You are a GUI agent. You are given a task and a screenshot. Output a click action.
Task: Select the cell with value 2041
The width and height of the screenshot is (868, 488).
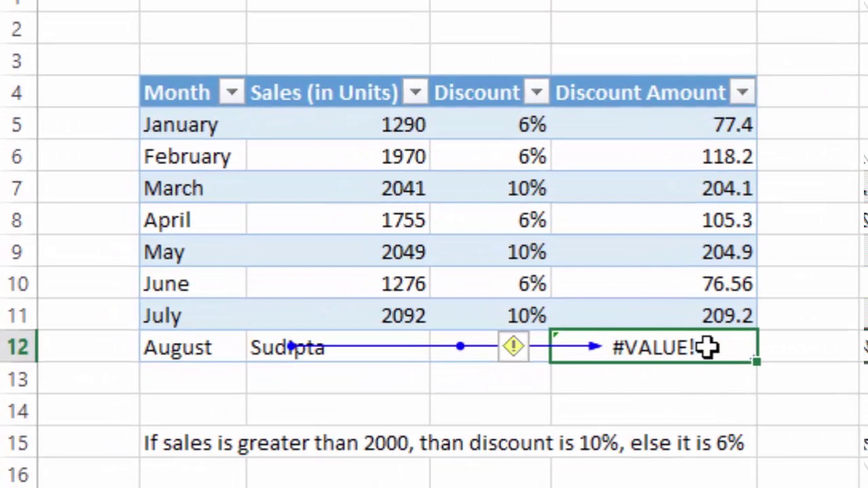click(338, 188)
